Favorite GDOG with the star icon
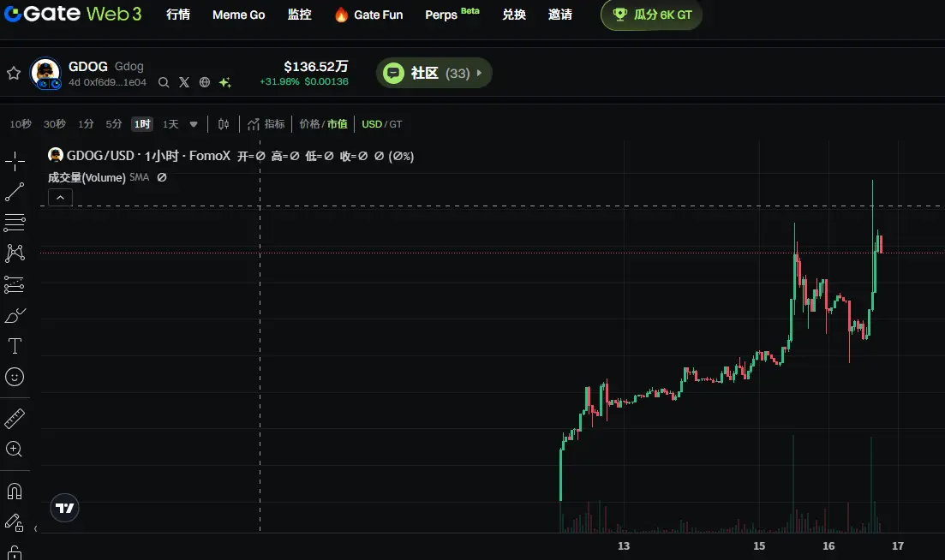The height and width of the screenshot is (560, 945). [x=13, y=74]
